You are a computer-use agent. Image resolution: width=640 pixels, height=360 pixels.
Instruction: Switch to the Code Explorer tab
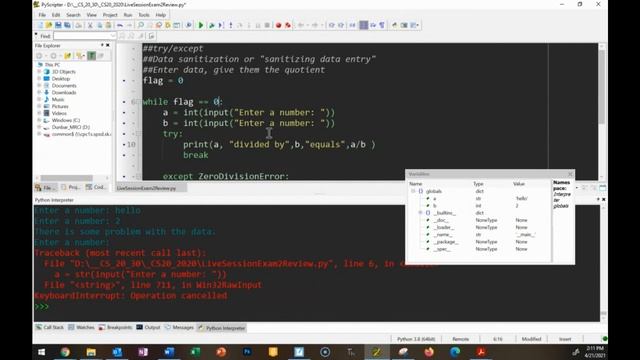point(96,187)
